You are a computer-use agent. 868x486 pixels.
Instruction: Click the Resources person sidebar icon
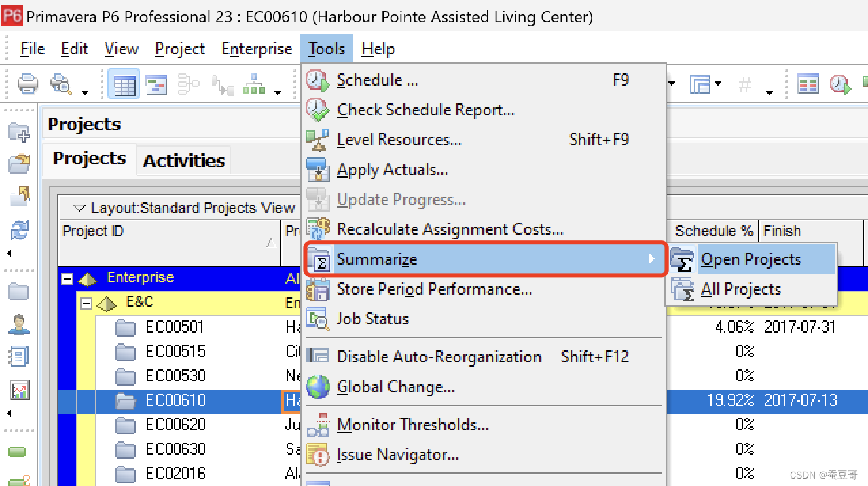tap(18, 324)
